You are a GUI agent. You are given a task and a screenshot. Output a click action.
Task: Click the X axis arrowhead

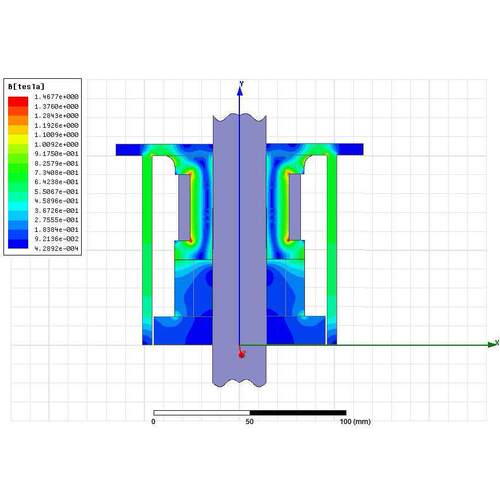click(492, 344)
